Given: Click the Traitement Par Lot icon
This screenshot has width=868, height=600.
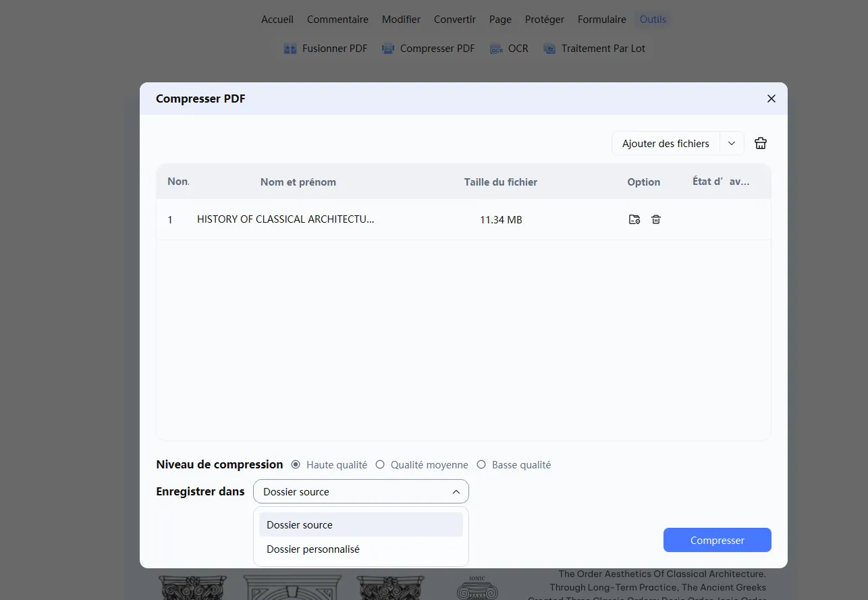Looking at the screenshot, I should pos(549,49).
